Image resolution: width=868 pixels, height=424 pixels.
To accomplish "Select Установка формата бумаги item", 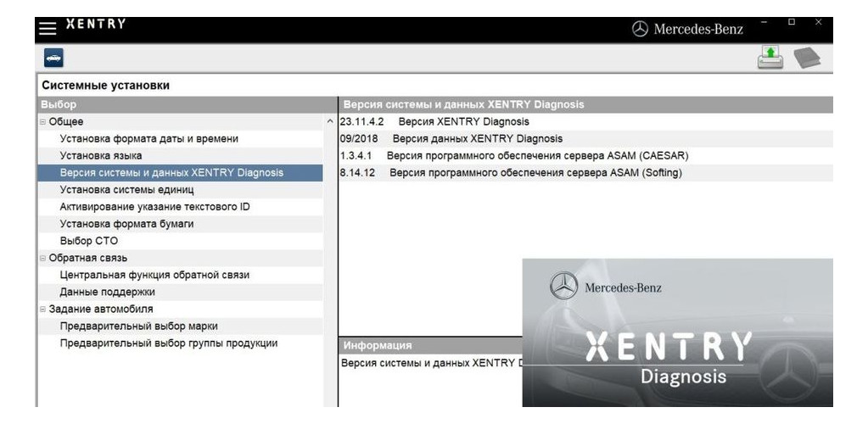I will [x=181, y=224].
